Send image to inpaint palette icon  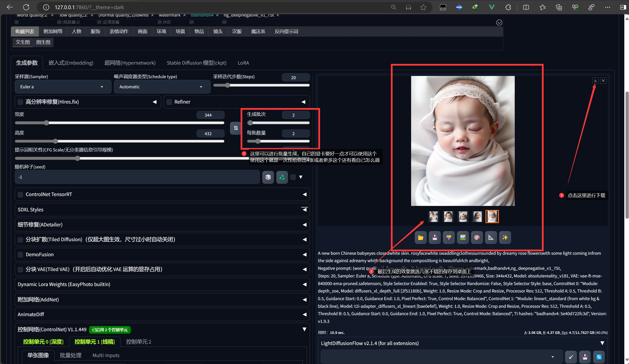tap(477, 237)
